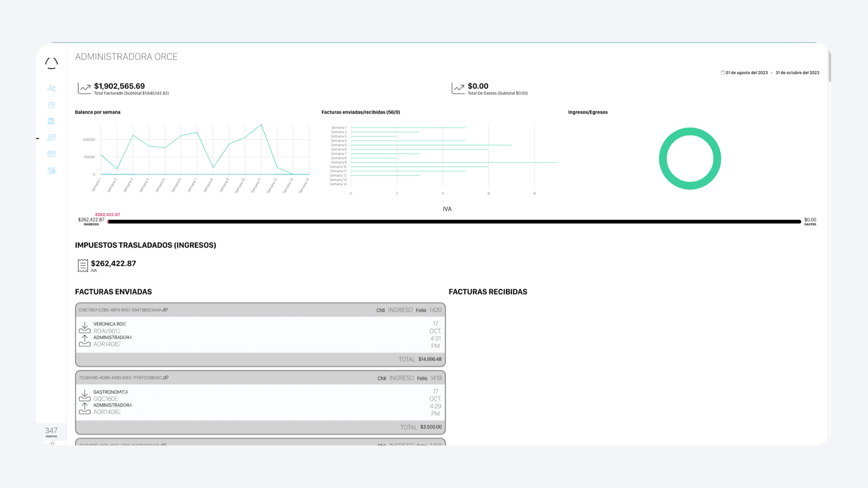Click the ADMINISTRADORA ORCE page title

click(126, 57)
